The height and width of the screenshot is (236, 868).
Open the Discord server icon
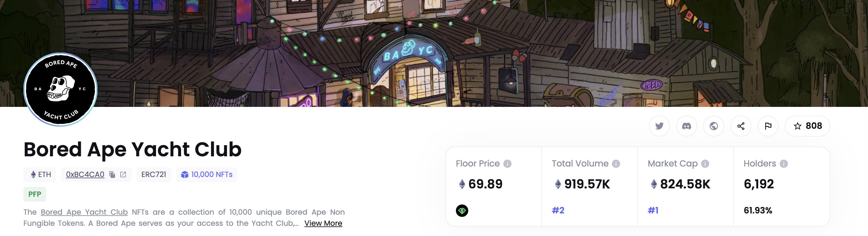coord(686,126)
